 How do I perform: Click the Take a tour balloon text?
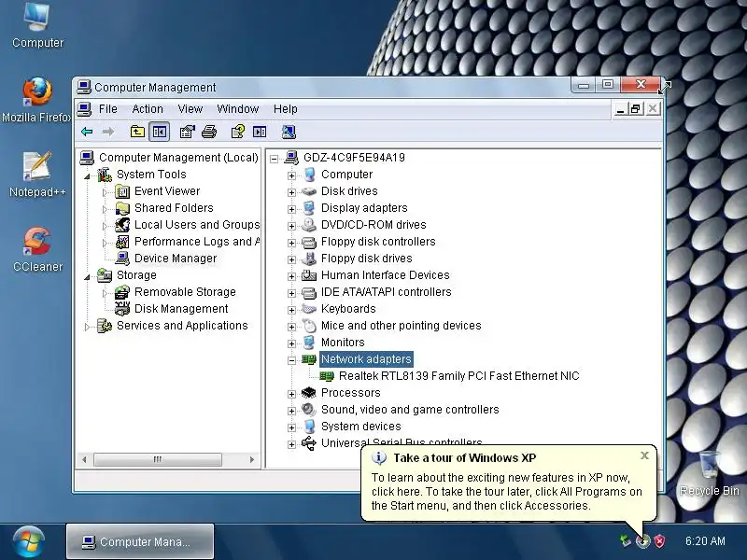(x=506, y=492)
